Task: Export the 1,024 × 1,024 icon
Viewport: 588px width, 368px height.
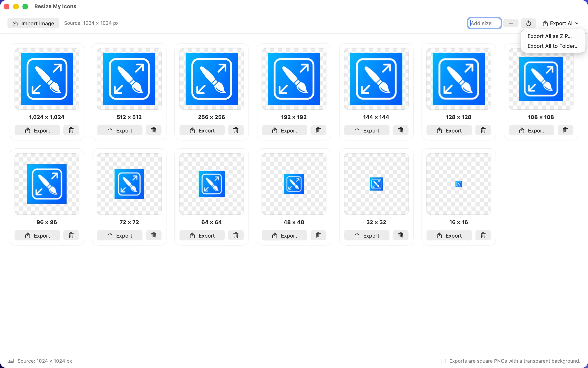Action: click(37, 130)
